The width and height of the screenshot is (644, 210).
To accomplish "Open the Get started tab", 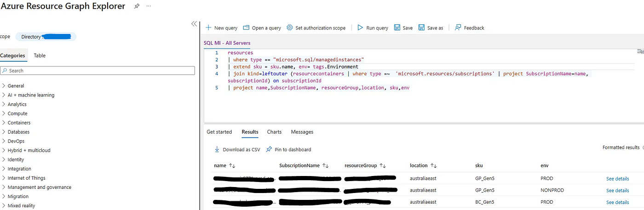I will click(219, 132).
